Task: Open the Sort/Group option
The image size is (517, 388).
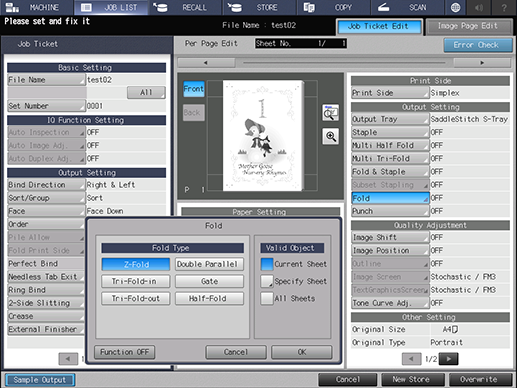Action: pyautogui.click(x=46, y=198)
